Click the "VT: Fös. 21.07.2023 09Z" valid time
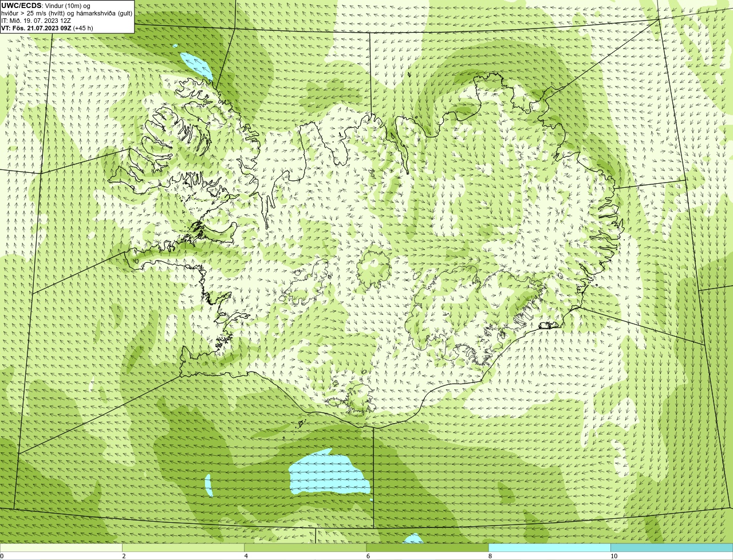The image size is (733, 560). 36,28
